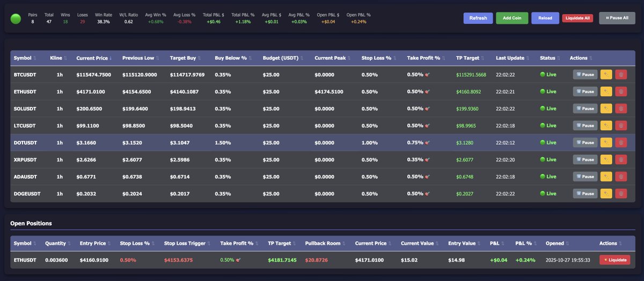Delete BTCUSDT with the red trash icon
The image size is (644, 281).
[x=621, y=75]
